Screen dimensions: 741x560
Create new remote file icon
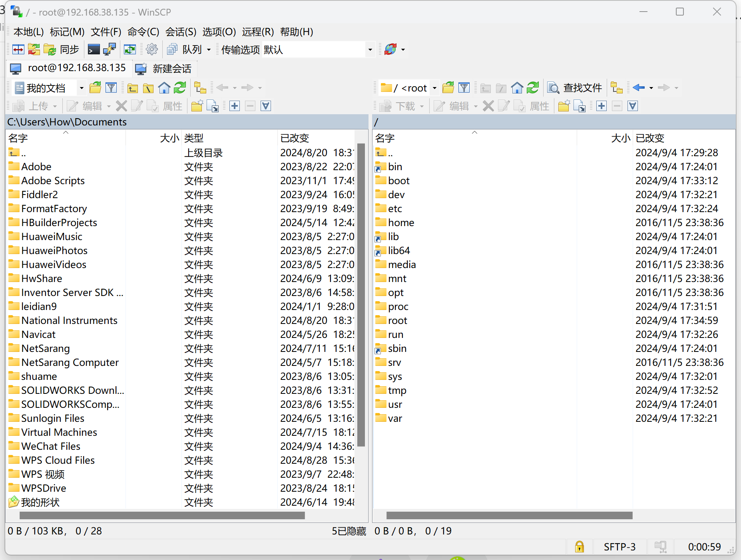point(580,106)
